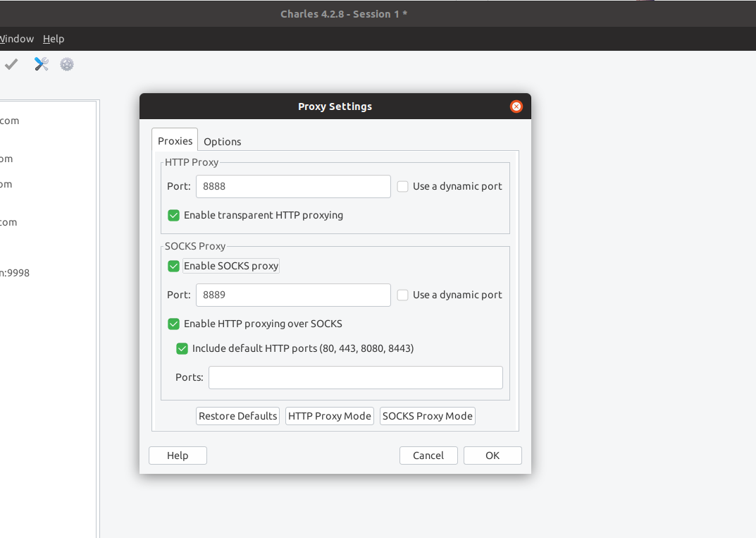Open the Tools wrench toolbar icon
The image size is (756, 538).
pyautogui.click(x=42, y=64)
